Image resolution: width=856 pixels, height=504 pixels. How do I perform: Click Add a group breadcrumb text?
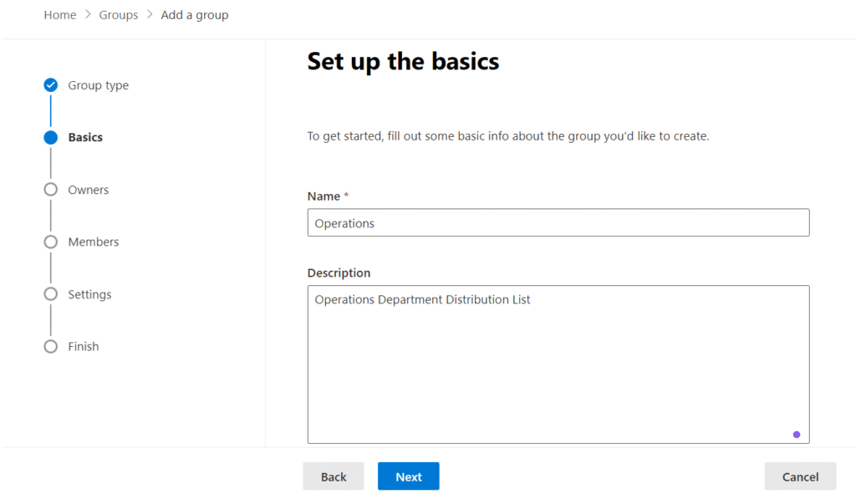click(195, 15)
